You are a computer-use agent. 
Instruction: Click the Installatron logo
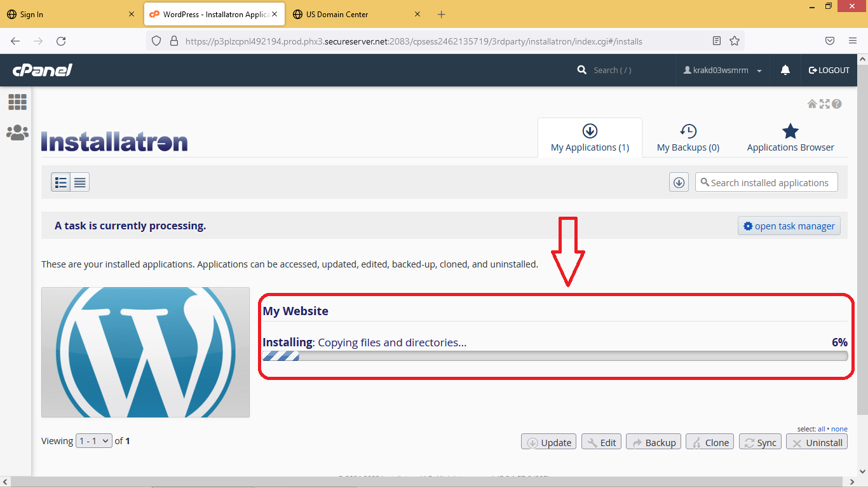[x=114, y=141]
